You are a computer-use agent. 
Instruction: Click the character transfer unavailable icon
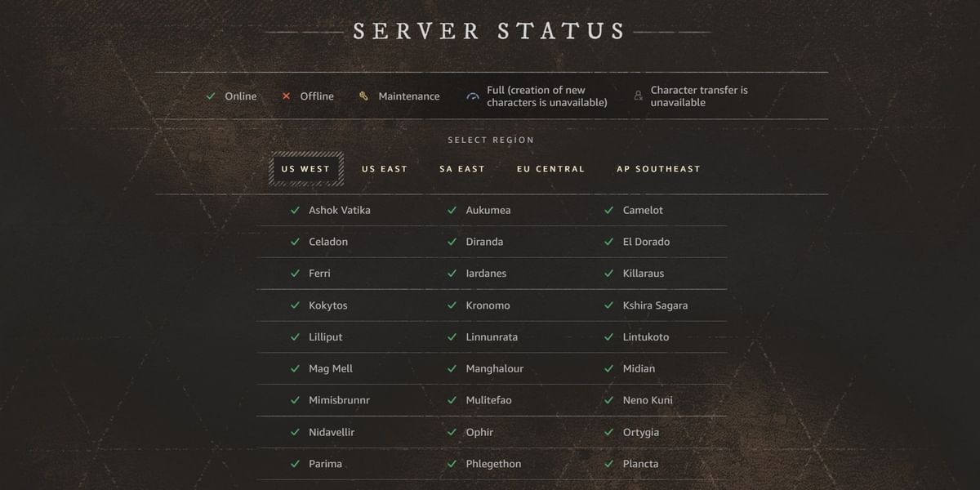pyautogui.click(x=638, y=96)
